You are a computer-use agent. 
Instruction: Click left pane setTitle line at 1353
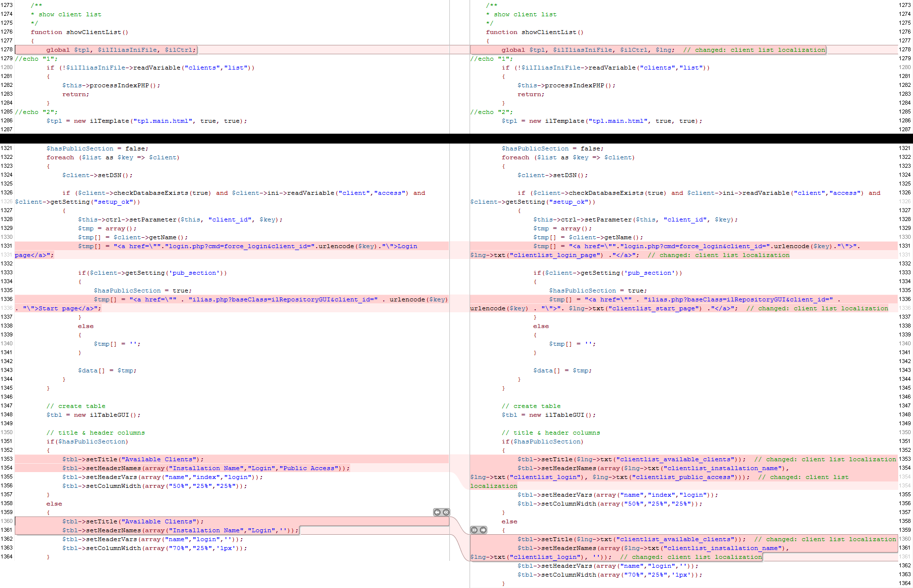point(133,459)
